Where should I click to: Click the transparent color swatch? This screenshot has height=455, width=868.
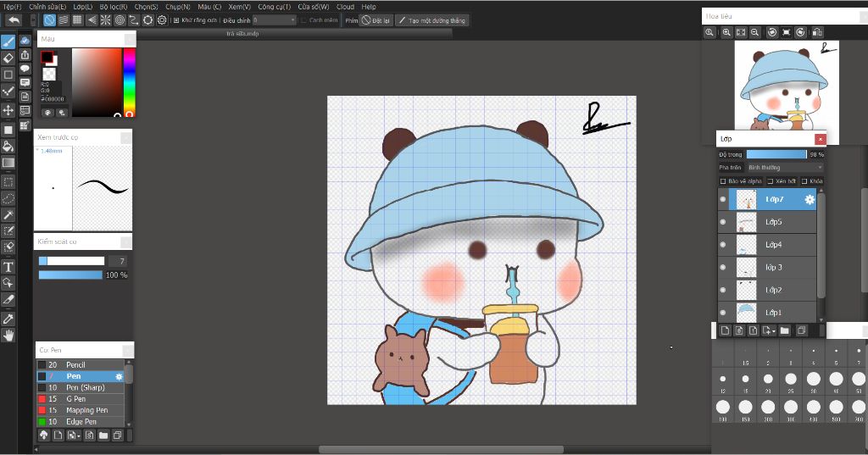(x=48, y=75)
